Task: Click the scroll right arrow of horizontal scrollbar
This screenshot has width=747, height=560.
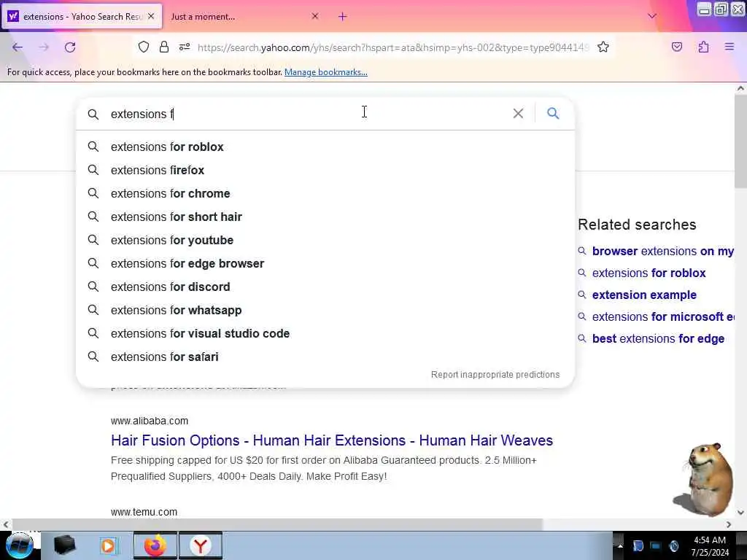Action: click(x=729, y=524)
